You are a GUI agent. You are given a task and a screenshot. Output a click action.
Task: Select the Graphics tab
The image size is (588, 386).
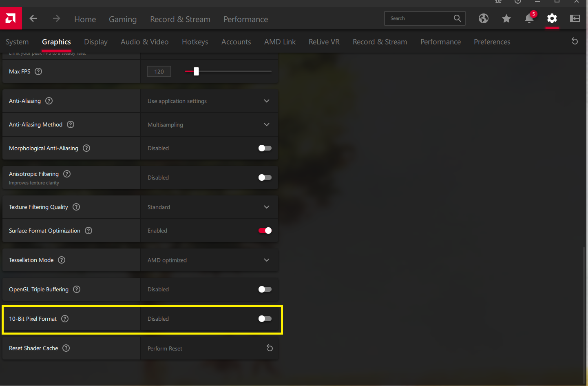[56, 42]
